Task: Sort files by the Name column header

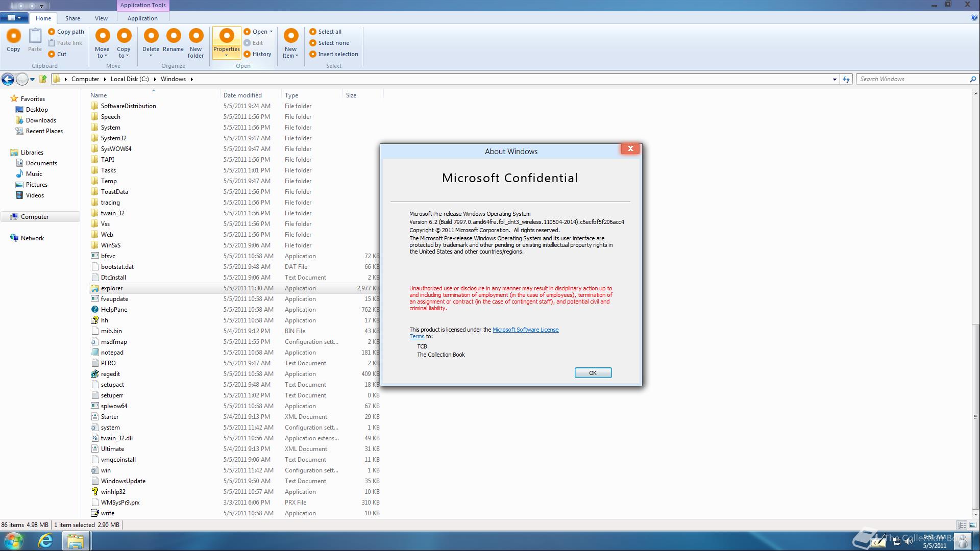Action: coord(99,95)
